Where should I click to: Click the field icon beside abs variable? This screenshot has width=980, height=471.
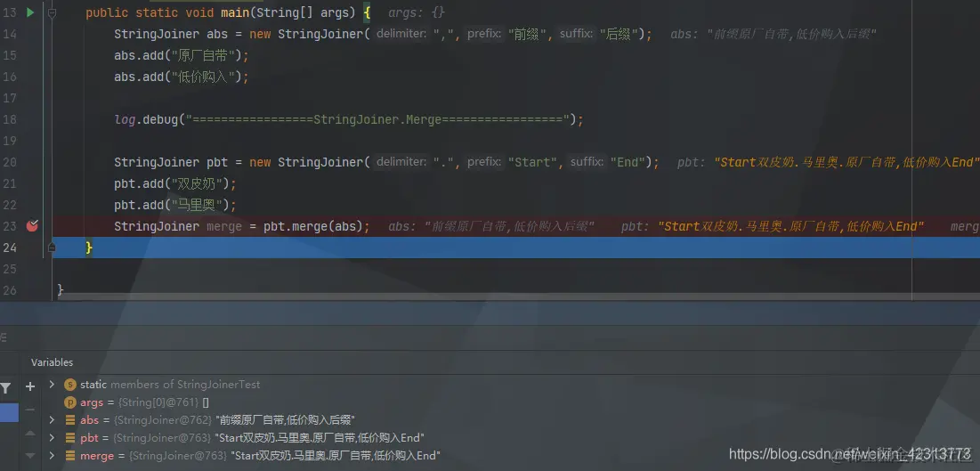(70, 420)
